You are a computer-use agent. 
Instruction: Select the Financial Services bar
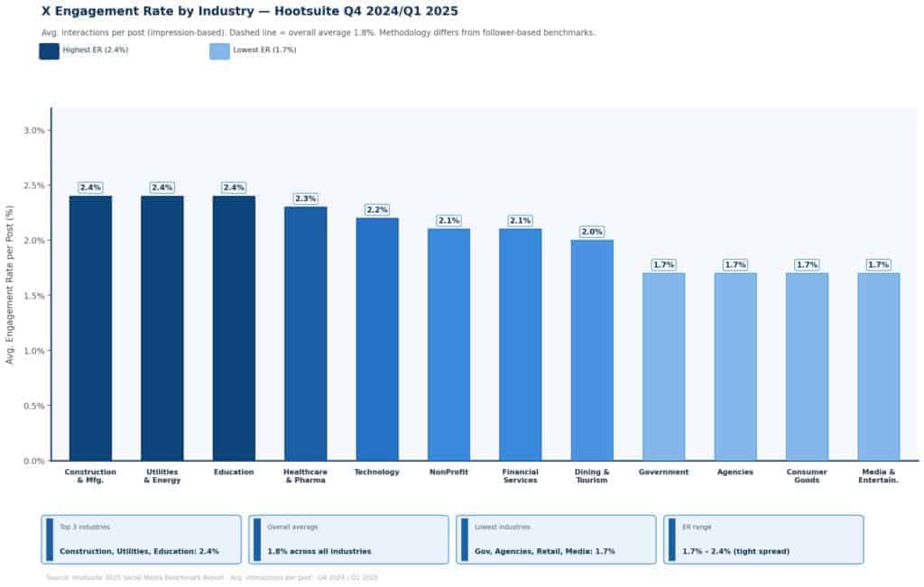click(520, 344)
